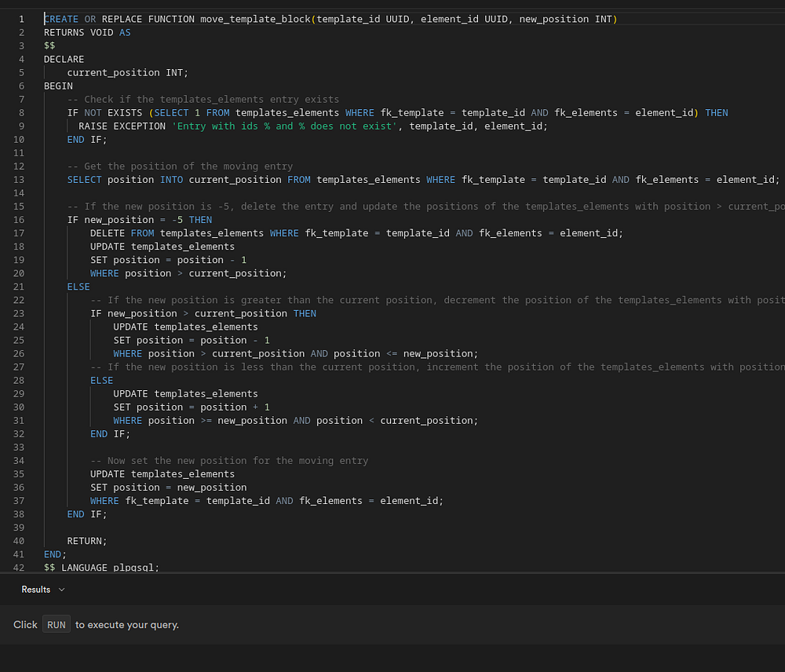
Task: Select line number 16 in the gutter
Action: (19, 220)
